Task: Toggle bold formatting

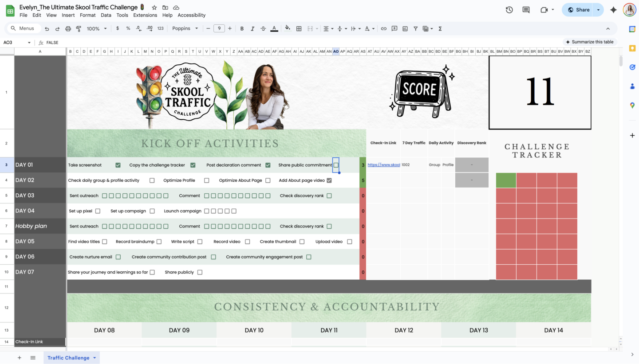Action: (x=242, y=28)
